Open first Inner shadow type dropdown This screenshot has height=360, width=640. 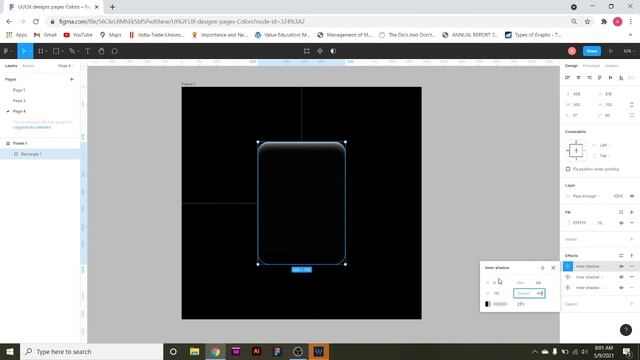589,266
